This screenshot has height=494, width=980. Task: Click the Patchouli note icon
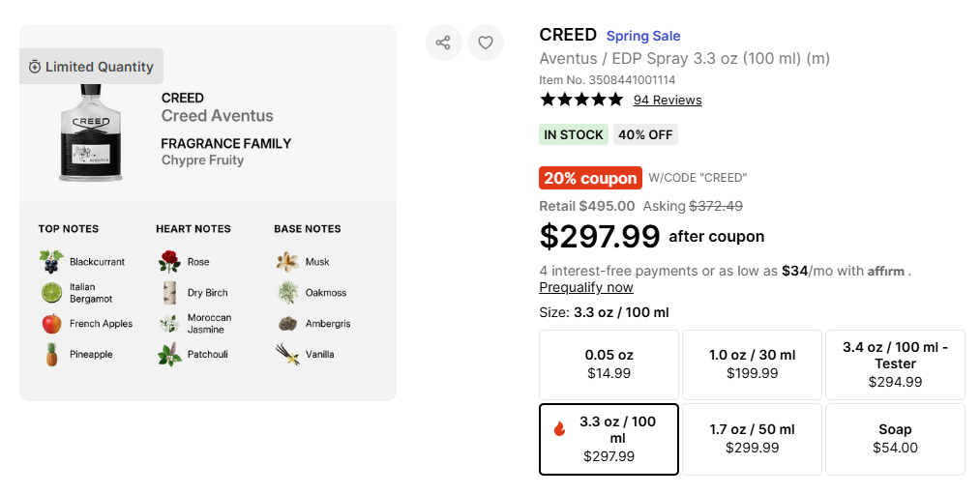click(169, 355)
